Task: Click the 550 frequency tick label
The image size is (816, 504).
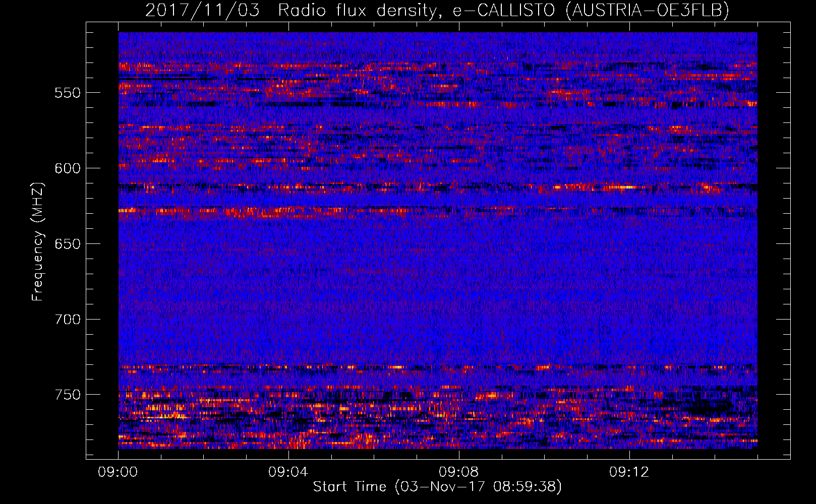Action: click(x=68, y=93)
